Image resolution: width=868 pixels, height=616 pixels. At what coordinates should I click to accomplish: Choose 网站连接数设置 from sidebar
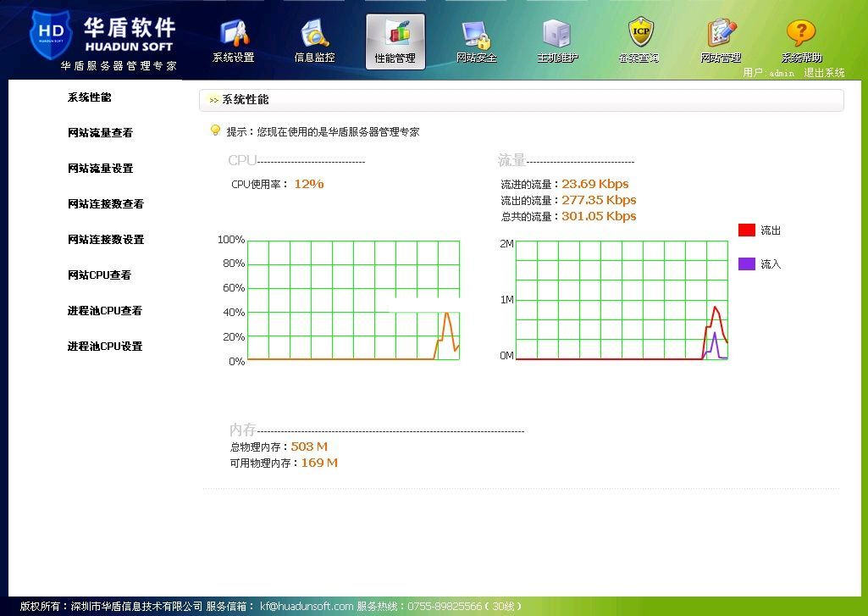click(x=106, y=240)
